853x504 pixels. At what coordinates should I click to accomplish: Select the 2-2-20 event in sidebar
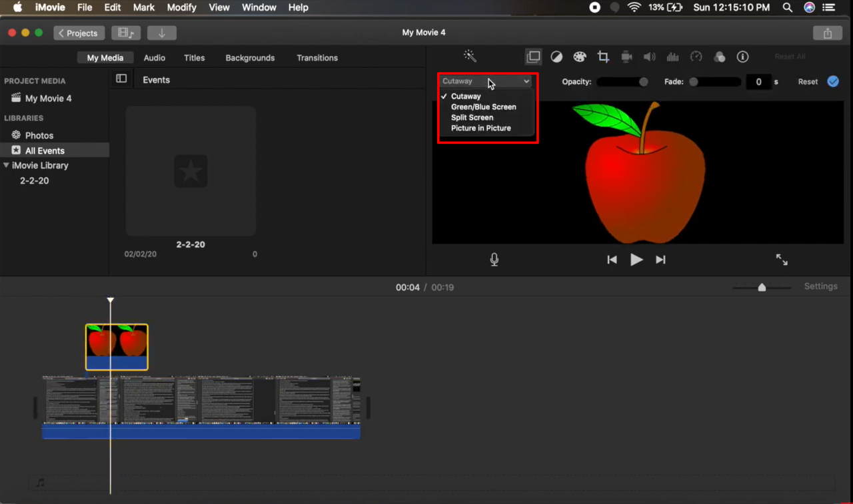34,180
